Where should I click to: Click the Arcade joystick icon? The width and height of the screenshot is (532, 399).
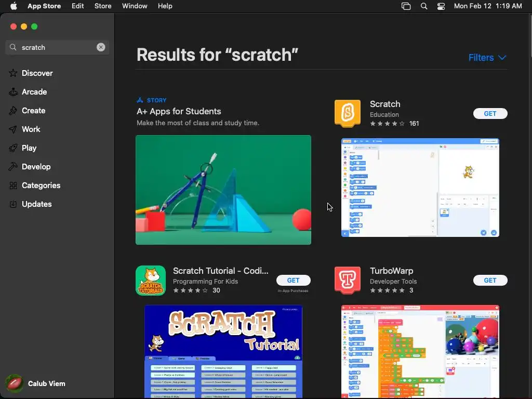point(13,91)
